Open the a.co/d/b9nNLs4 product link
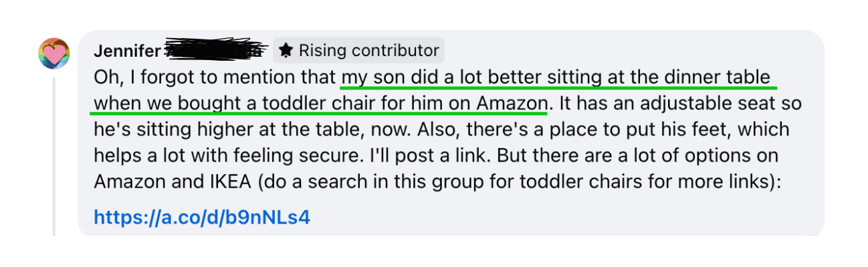This screenshot has width=868, height=267. (x=202, y=217)
